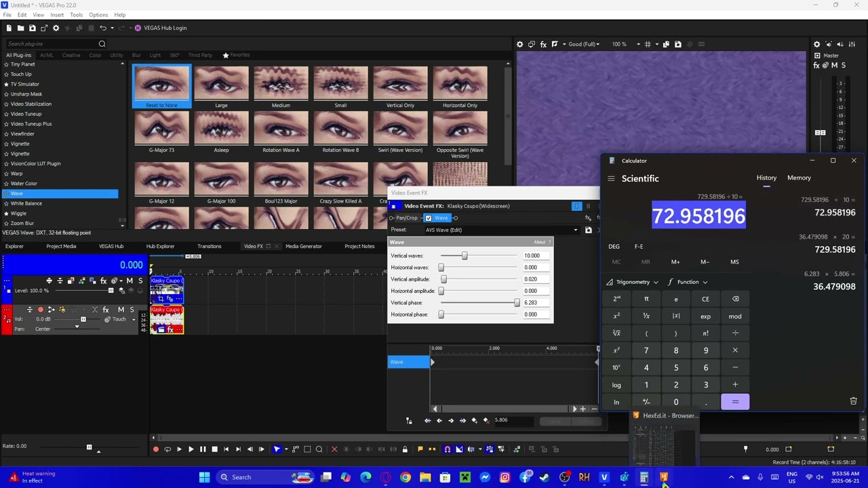This screenshot has height=488, width=868.
Task: Click the Pan/Crop button in FX chain
Action: pyautogui.click(x=407, y=218)
